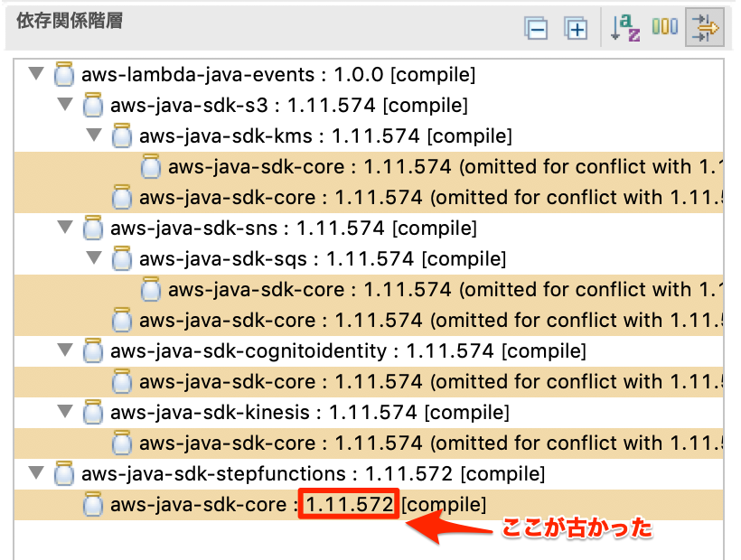Select 'aws-java-sdk-s3 : 1.11.574 [compile]' row
The height and width of the screenshot is (560, 741).
click(369, 105)
